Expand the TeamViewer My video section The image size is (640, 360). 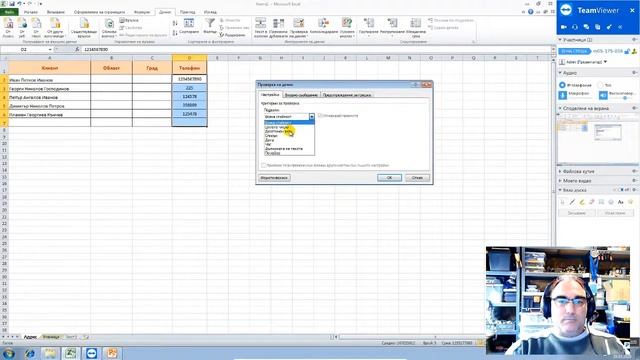click(560, 180)
